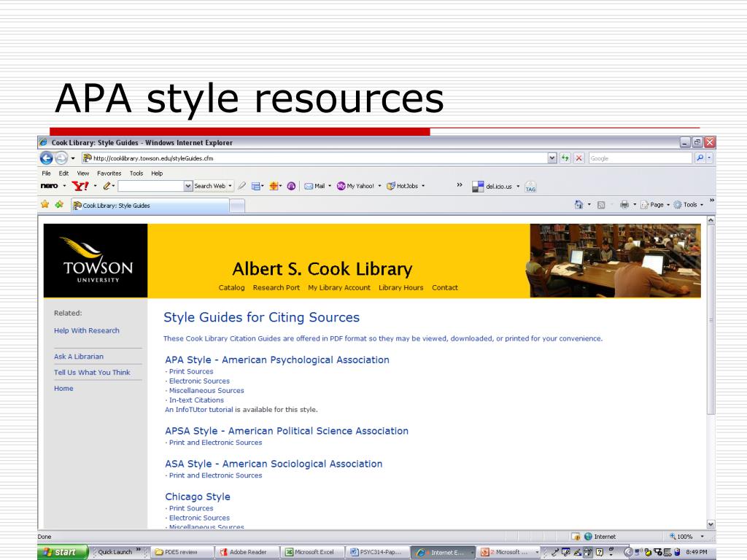Go to Research Port
The height and width of the screenshot is (560, 747).
276,287
